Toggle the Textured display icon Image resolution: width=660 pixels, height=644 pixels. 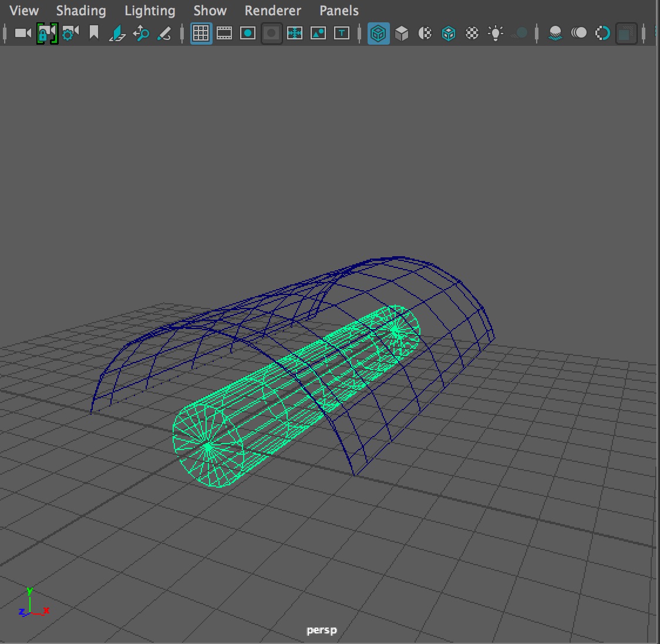(472, 33)
